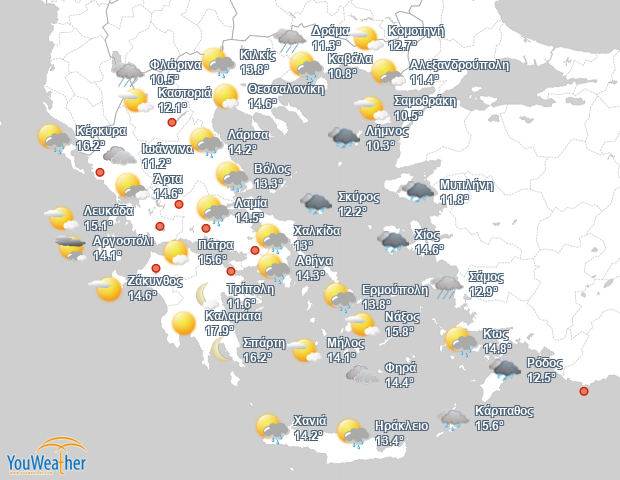The width and height of the screenshot is (620, 480).
Task: Click the moon-cloud icon beside Τρίπολη
Action: point(207,296)
